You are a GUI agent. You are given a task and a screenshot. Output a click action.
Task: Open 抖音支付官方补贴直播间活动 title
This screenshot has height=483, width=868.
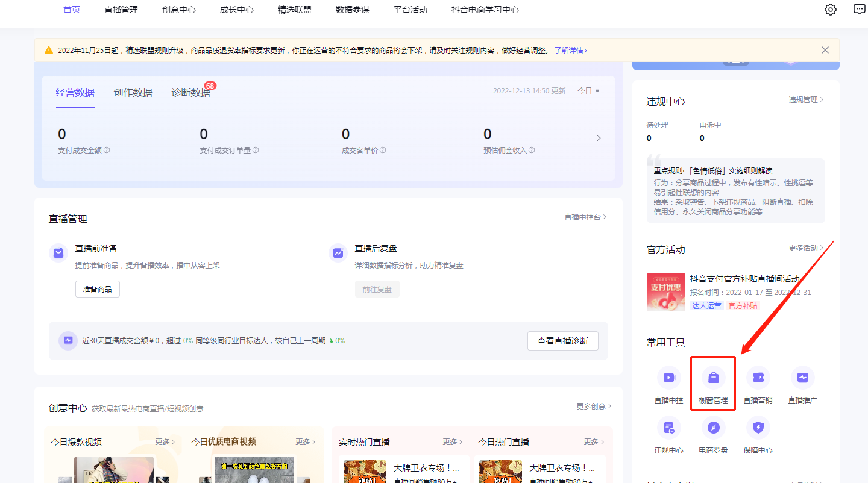pos(745,279)
